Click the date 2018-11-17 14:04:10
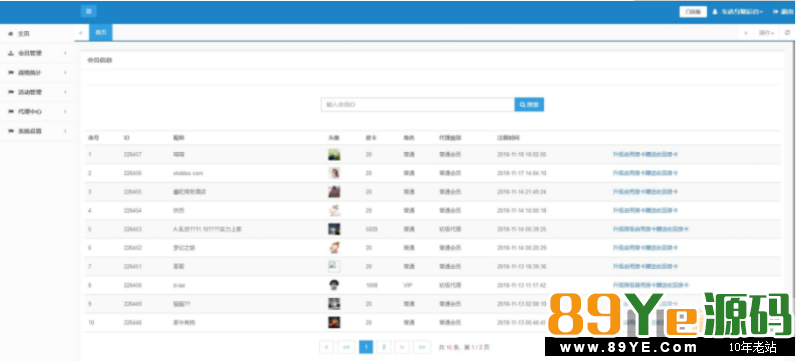This screenshot has height=361, width=800. pos(521,173)
